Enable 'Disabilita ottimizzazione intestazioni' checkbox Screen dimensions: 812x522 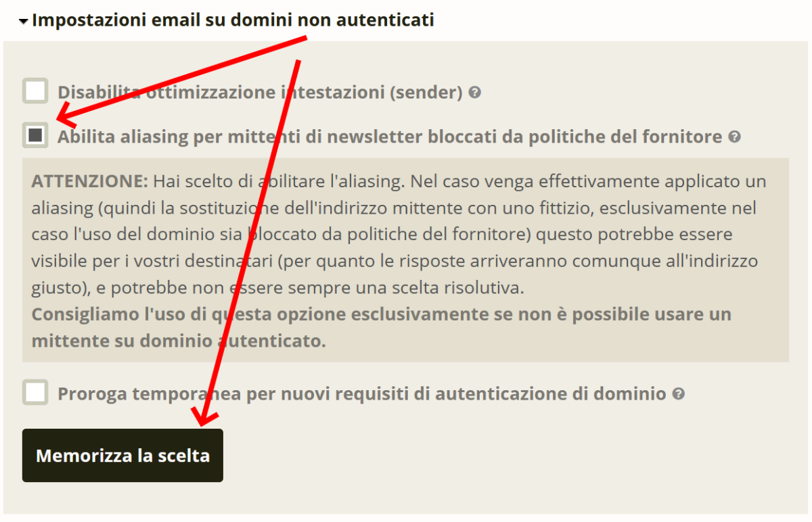(35, 91)
